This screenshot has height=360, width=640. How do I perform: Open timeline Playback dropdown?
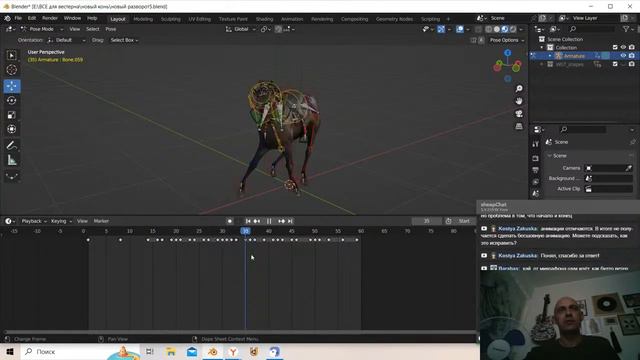(34, 221)
